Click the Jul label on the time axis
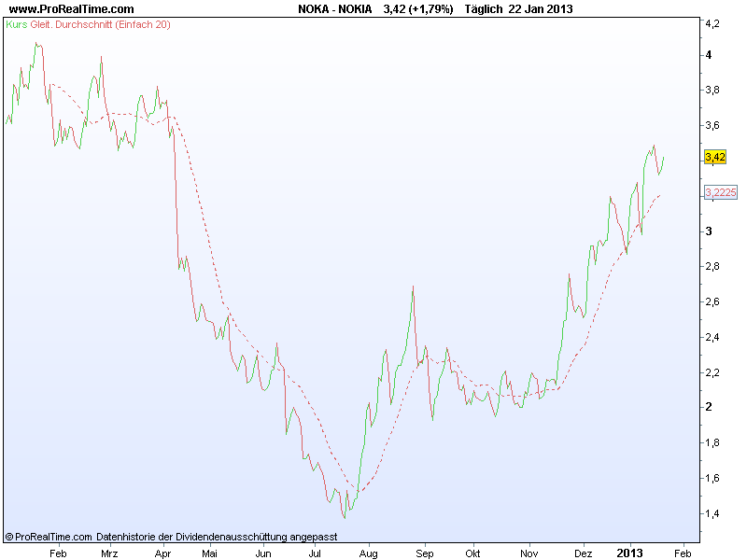747x560 pixels. tap(315, 553)
